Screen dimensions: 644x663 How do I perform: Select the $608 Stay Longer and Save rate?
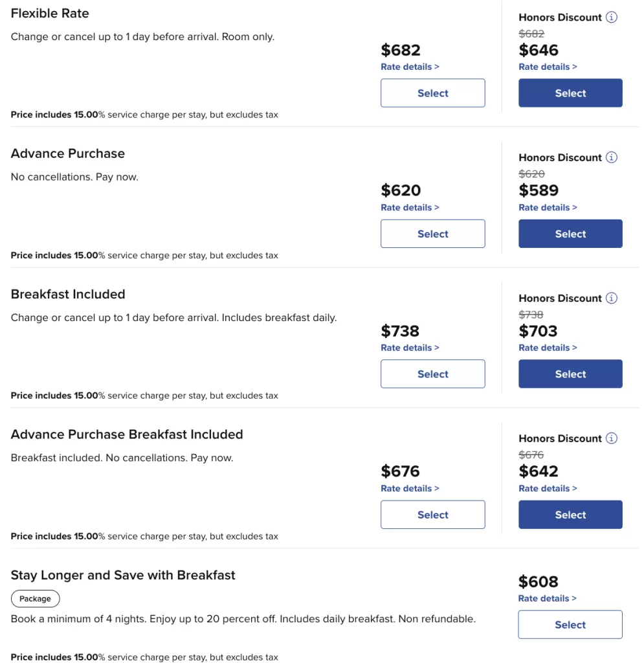click(x=570, y=625)
